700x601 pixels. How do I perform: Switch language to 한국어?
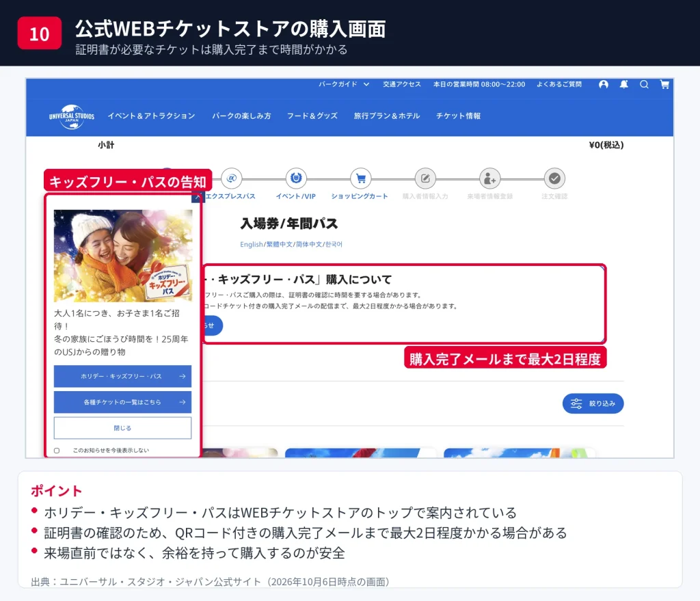coord(334,244)
